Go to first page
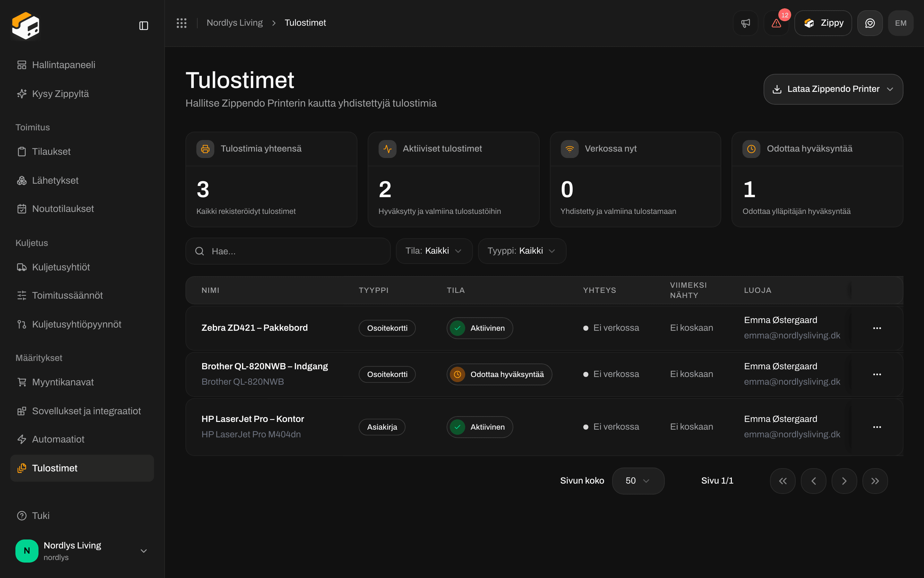 [x=783, y=481]
